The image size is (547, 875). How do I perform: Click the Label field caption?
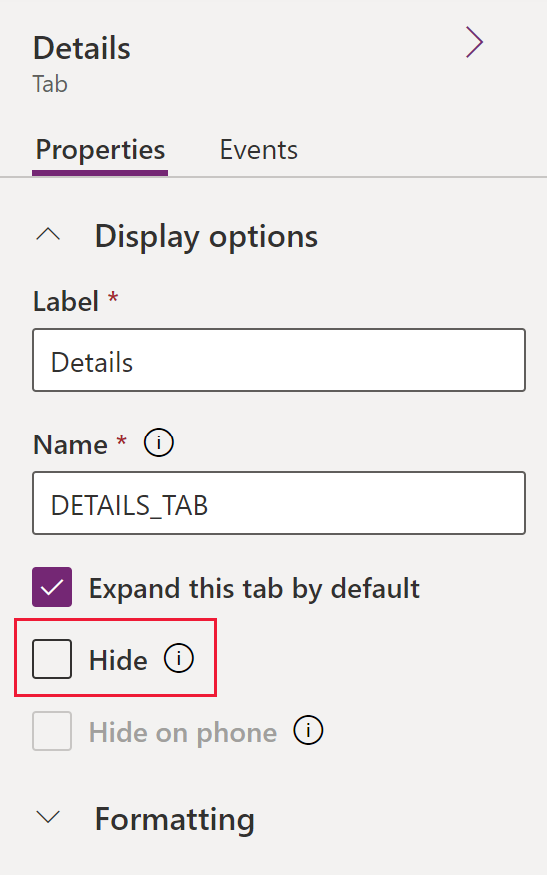coord(66,302)
